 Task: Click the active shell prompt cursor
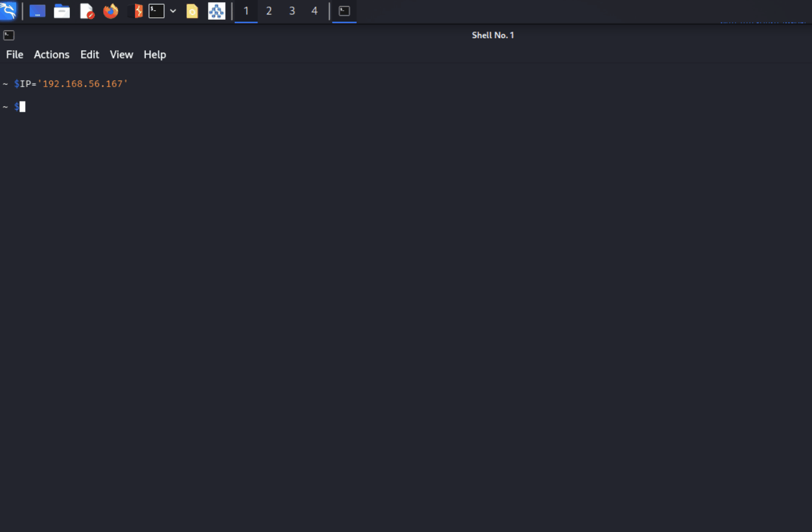[23, 106]
